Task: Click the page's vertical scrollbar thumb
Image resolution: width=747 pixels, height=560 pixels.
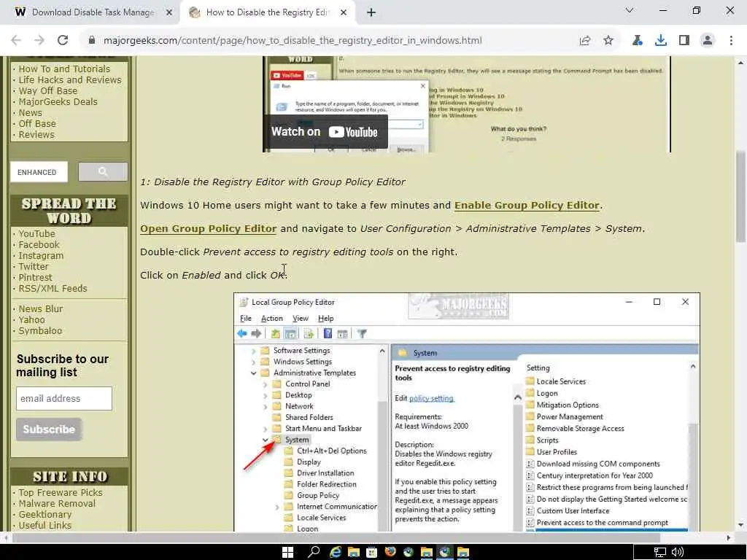Action: (741, 196)
